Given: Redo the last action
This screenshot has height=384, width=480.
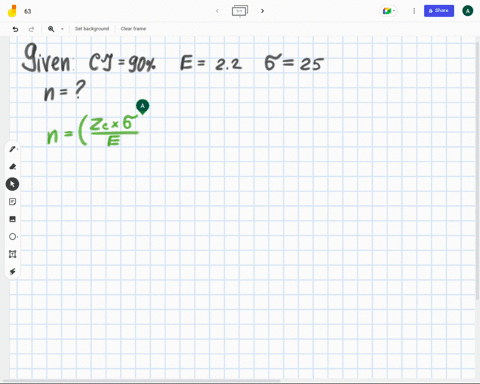Looking at the screenshot, I should pos(31,29).
